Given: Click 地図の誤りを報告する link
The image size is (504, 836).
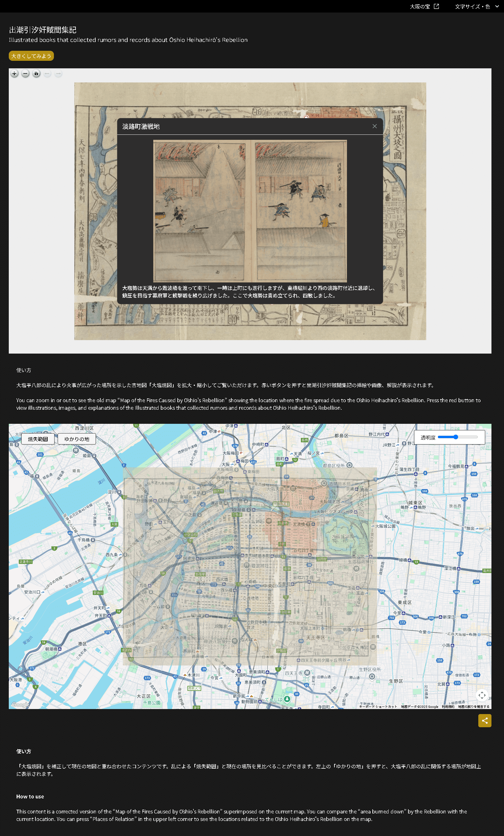Looking at the screenshot, I should [x=474, y=707].
